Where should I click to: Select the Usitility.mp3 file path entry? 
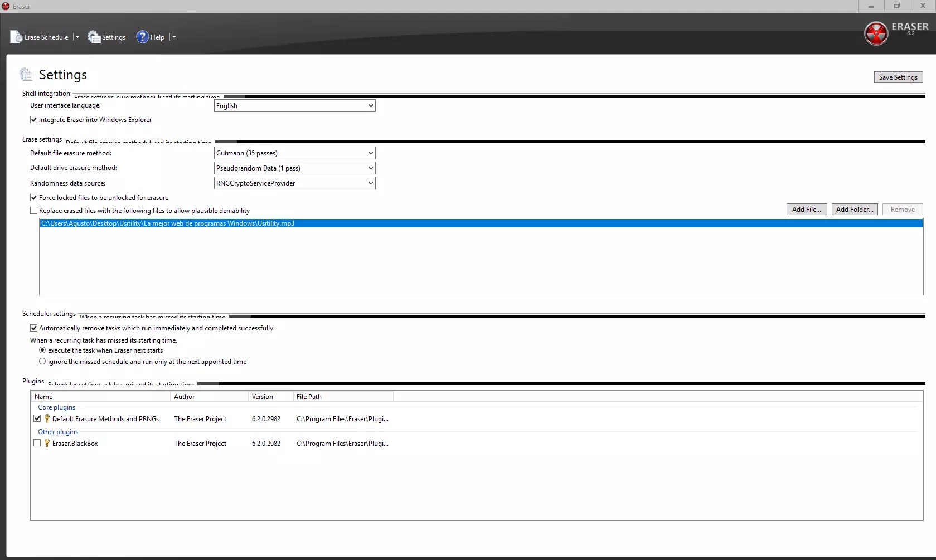[x=481, y=223]
